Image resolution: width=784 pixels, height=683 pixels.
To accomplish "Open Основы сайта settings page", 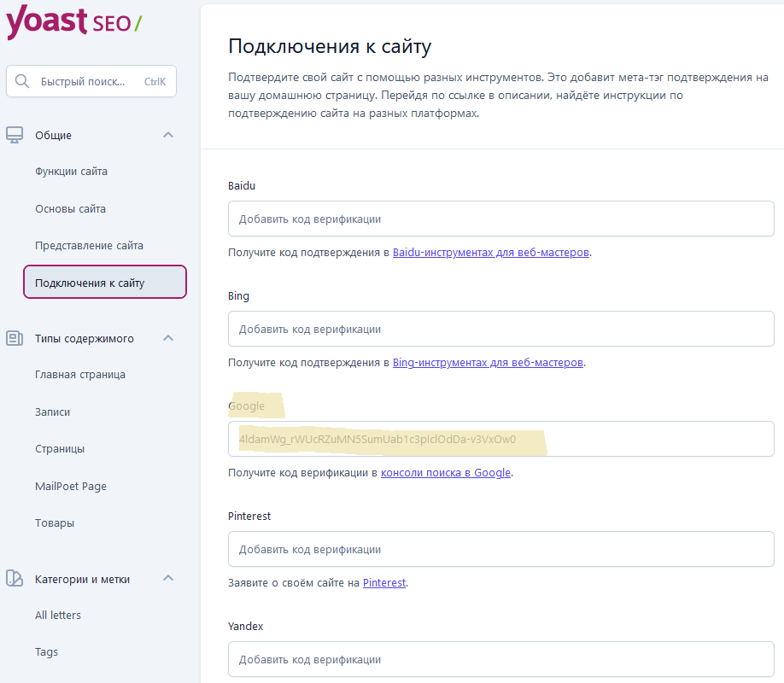I will [71, 209].
